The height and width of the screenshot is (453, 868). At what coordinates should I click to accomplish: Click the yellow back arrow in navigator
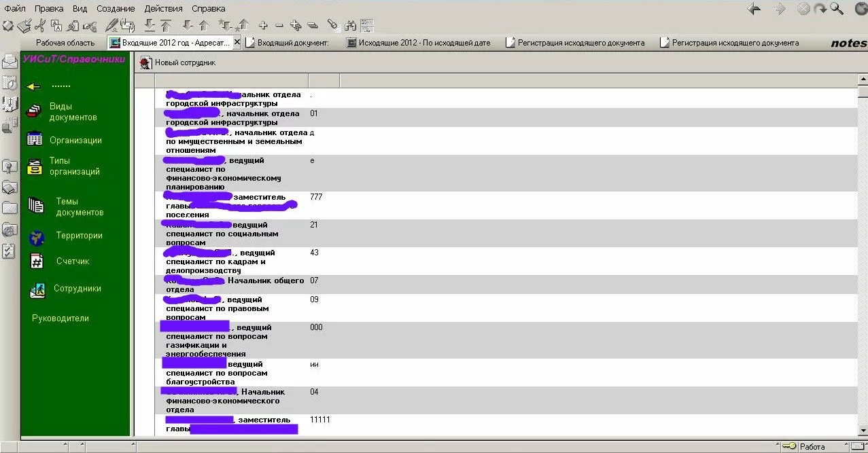click(x=33, y=87)
